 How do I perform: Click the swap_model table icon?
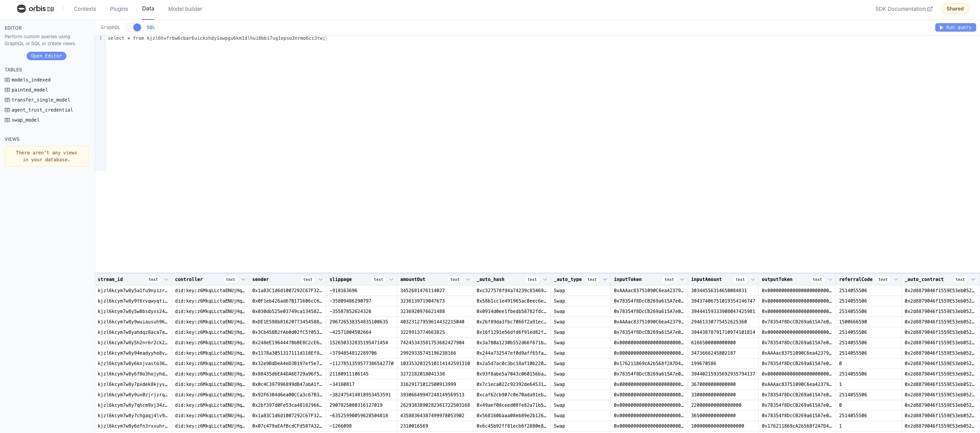click(x=7, y=119)
